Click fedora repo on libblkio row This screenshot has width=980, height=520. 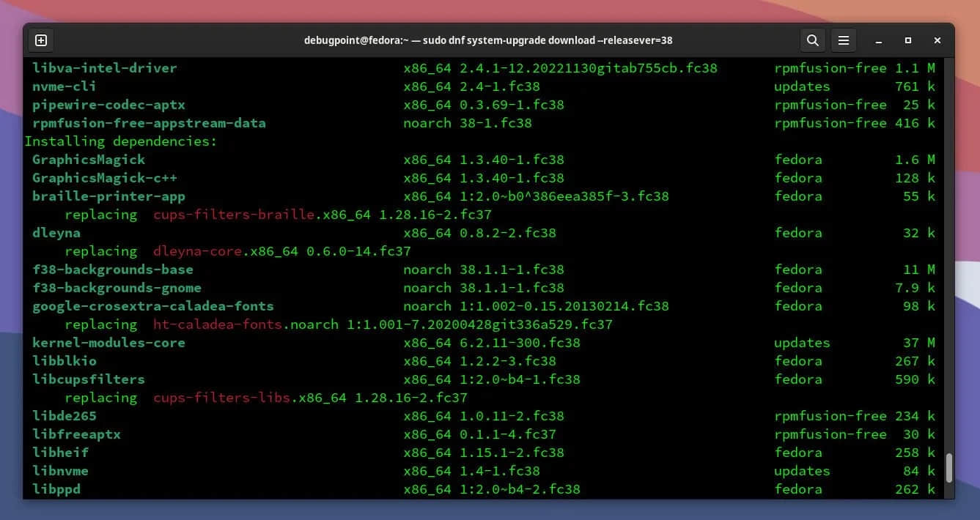(x=798, y=361)
